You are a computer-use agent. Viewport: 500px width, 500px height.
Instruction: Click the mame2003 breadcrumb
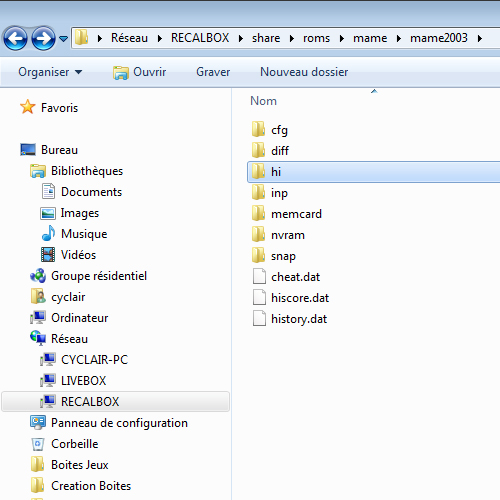tap(439, 38)
